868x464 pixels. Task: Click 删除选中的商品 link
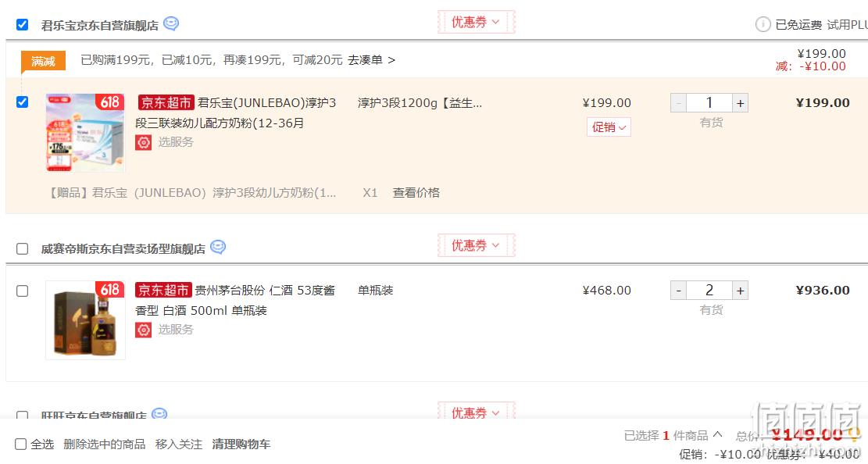click(104, 444)
